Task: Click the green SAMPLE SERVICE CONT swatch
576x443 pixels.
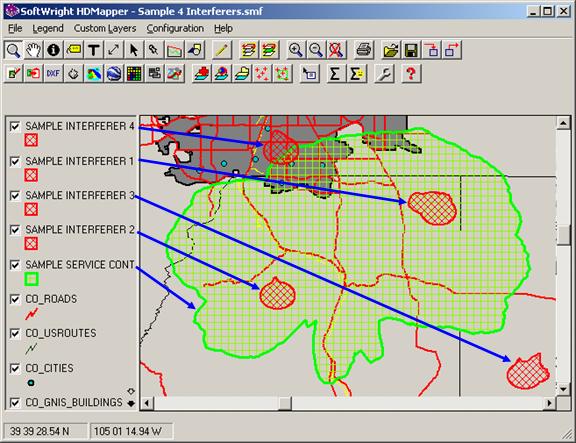Action: 32,279
